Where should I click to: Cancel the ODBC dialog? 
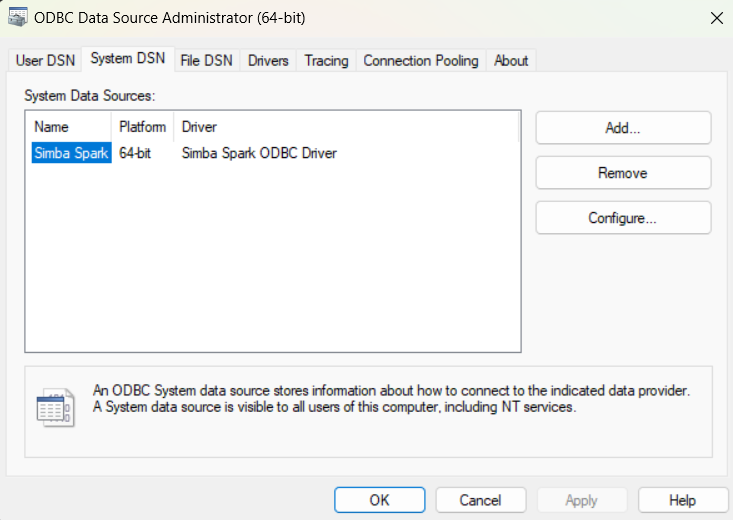click(x=480, y=500)
